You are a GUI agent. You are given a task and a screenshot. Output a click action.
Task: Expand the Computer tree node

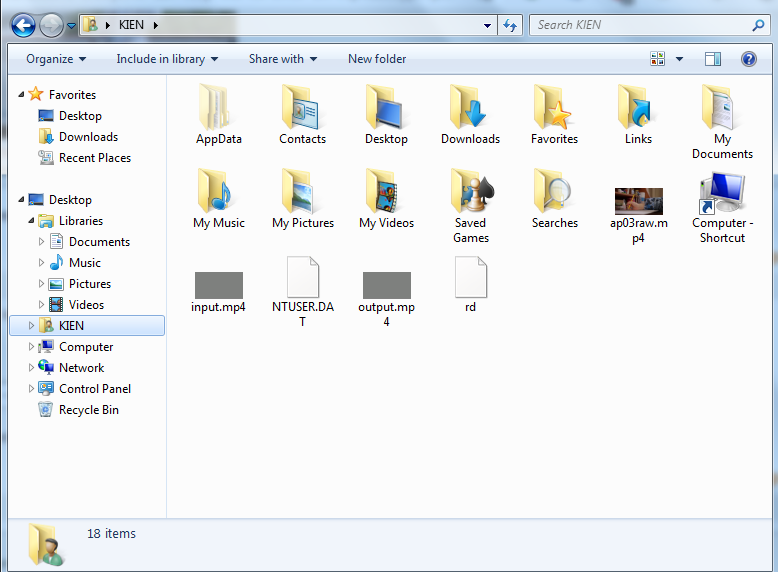31,346
